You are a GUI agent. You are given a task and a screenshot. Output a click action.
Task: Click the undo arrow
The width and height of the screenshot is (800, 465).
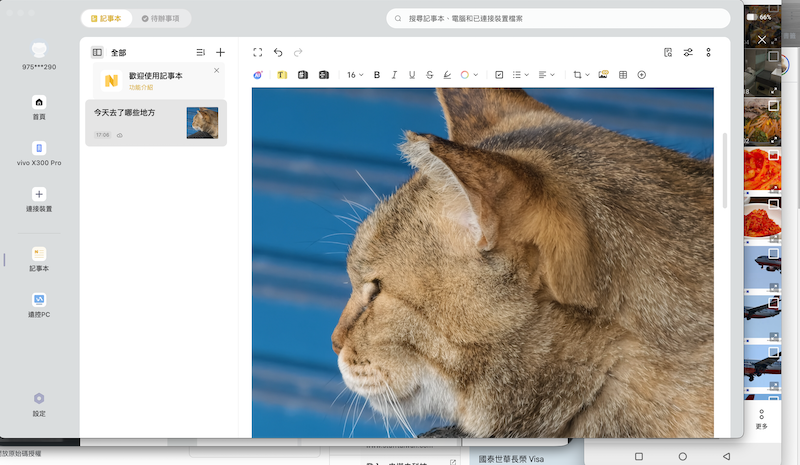278,52
